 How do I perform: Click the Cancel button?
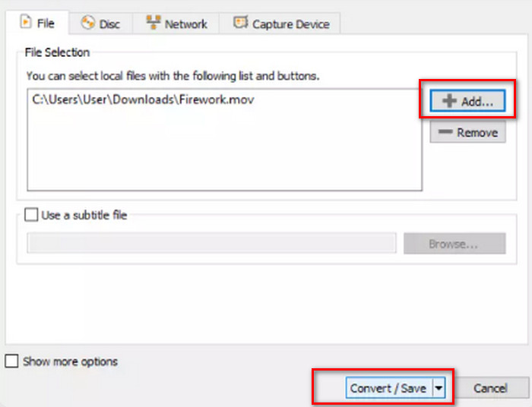[490, 388]
